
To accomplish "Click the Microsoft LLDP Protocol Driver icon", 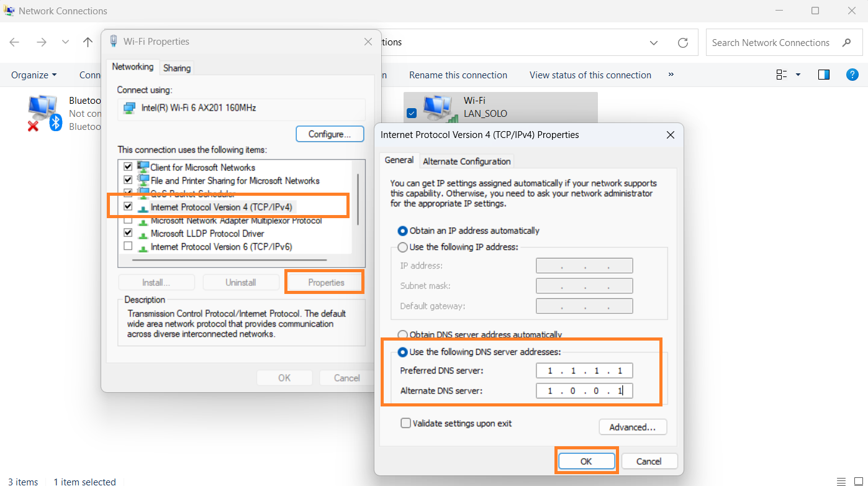I will coord(143,234).
